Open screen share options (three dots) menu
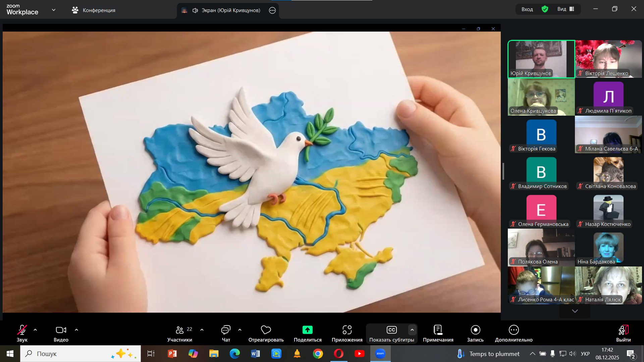644x362 pixels. coord(272,10)
